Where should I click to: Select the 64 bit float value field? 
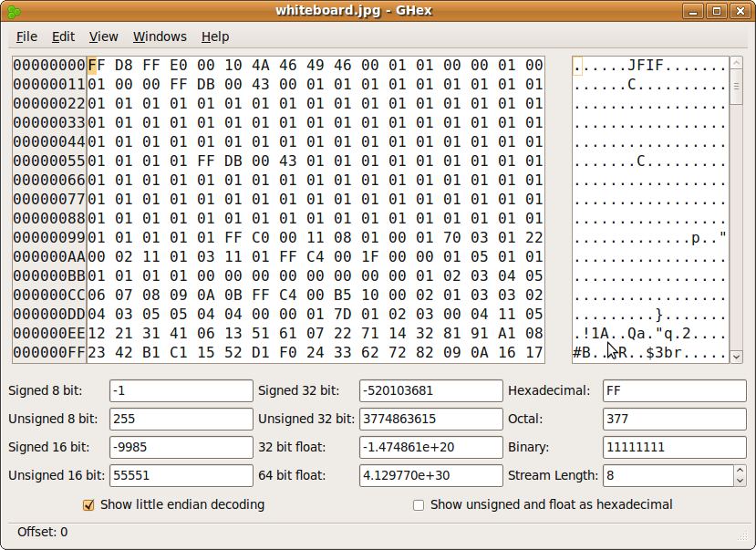click(430, 475)
